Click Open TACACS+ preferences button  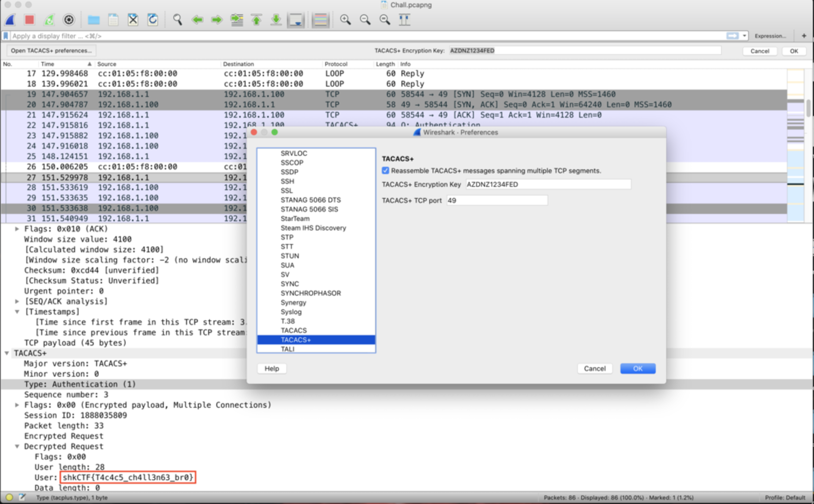(x=51, y=51)
